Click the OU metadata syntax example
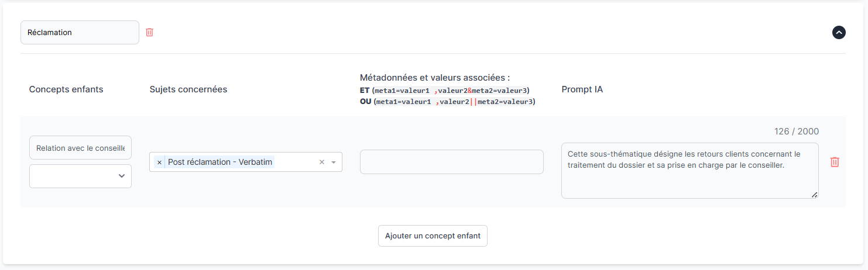Viewport: 868px width, 270px height. pyautogui.click(x=448, y=102)
